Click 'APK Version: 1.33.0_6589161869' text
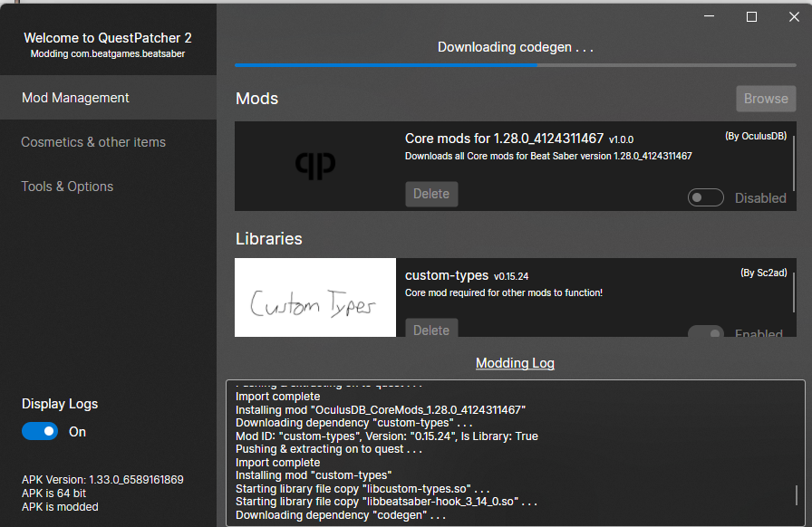The width and height of the screenshot is (812, 527). point(102,479)
